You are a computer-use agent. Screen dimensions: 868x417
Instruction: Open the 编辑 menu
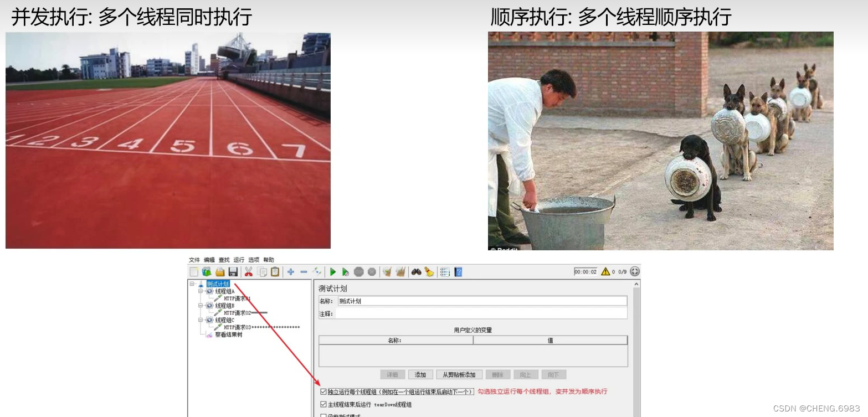pyautogui.click(x=209, y=260)
